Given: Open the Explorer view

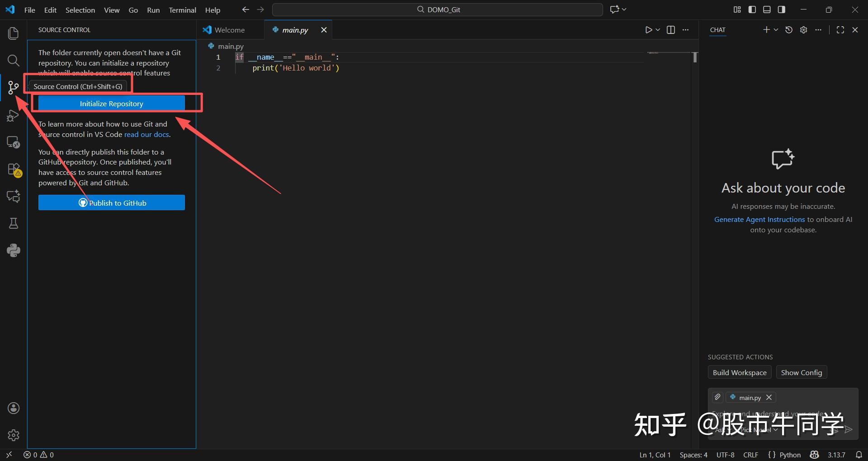Looking at the screenshot, I should (13, 33).
